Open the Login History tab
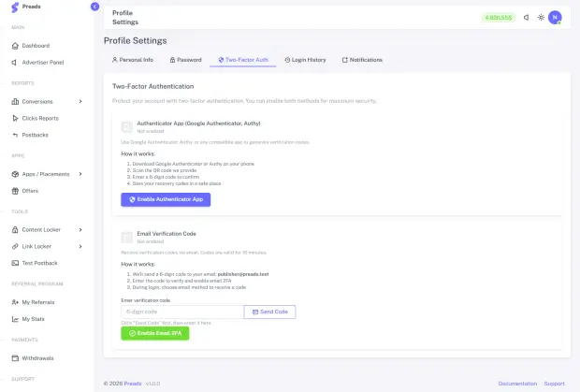Viewport: 580px width, 392px height. pyautogui.click(x=305, y=60)
